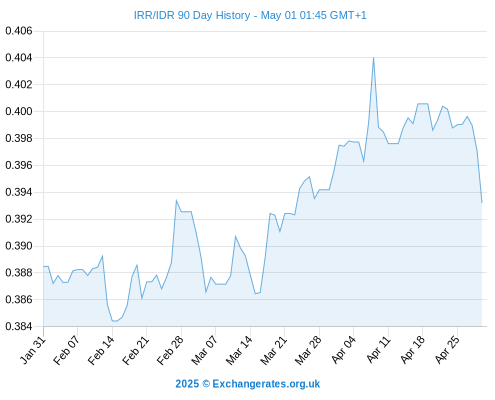Select the Mar 07 date label
This screenshot has height=400, width=495.
tap(205, 350)
